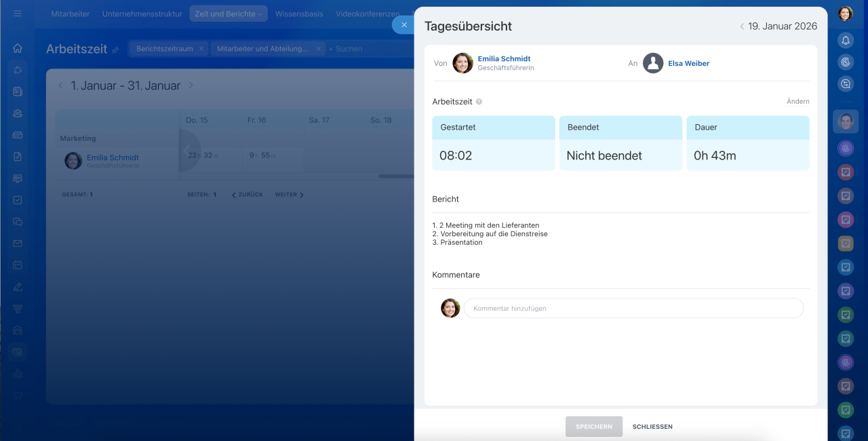Open the mail envelope icon in sidebar
Viewport: 868px width, 441px height.
tap(18, 244)
